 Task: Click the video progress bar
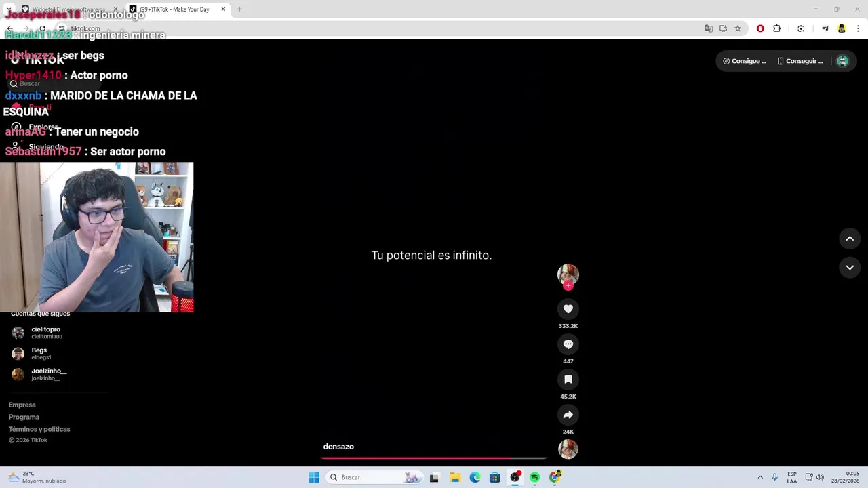pos(433,458)
